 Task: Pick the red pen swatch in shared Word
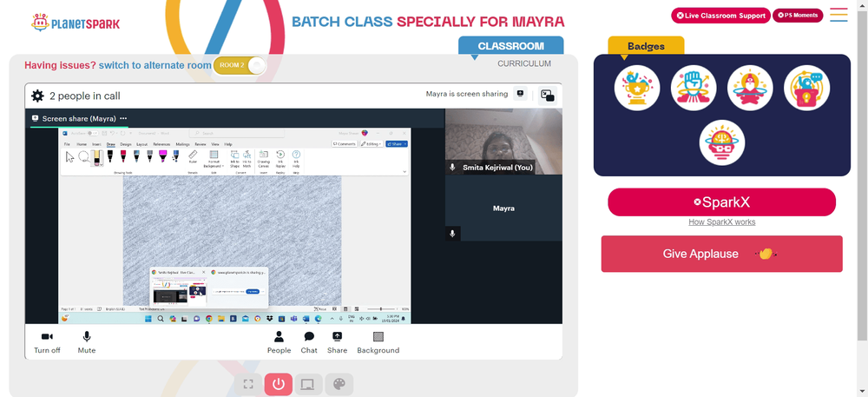(123, 156)
